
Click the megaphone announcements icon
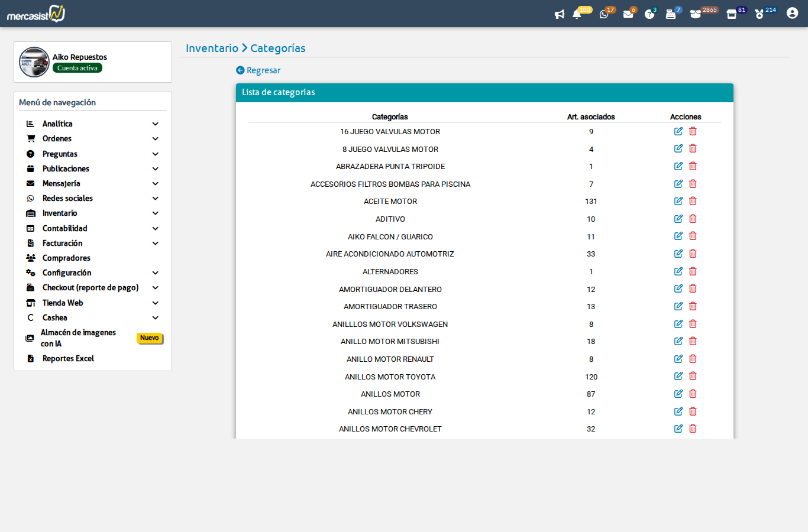click(x=560, y=14)
